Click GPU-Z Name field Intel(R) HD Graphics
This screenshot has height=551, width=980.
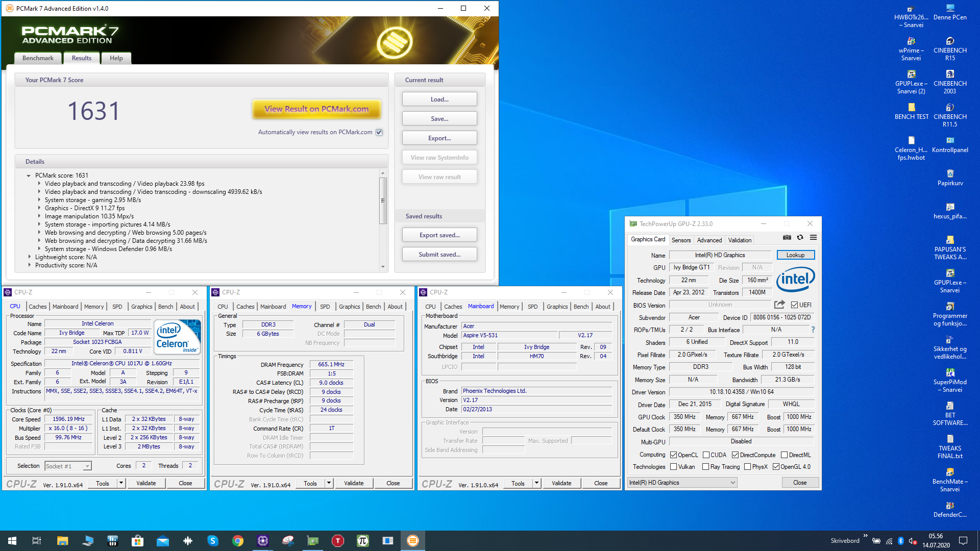[720, 255]
